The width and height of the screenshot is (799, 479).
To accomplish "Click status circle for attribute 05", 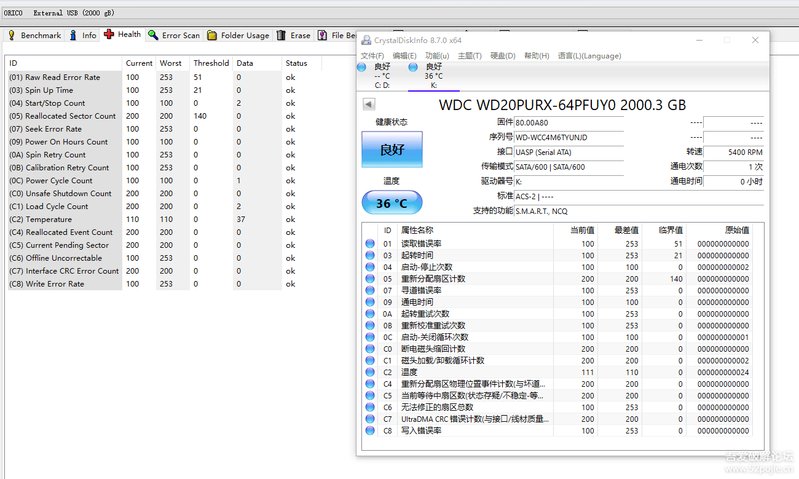I will [370, 279].
